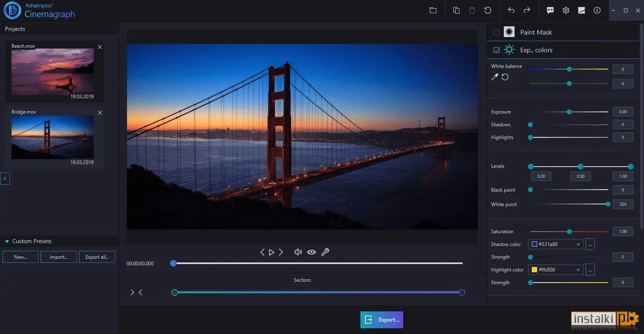Click the copy settings icon in toolbar

[456, 10]
